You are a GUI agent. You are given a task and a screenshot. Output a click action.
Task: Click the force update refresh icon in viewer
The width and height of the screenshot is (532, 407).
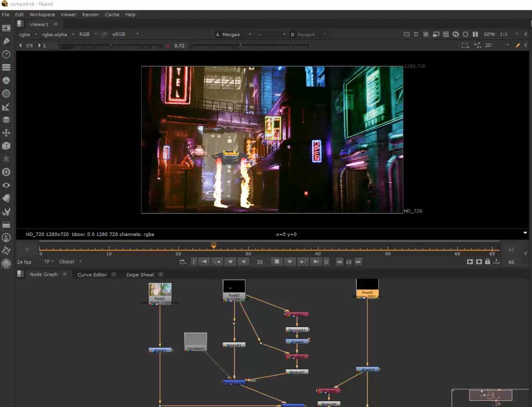(x=455, y=34)
